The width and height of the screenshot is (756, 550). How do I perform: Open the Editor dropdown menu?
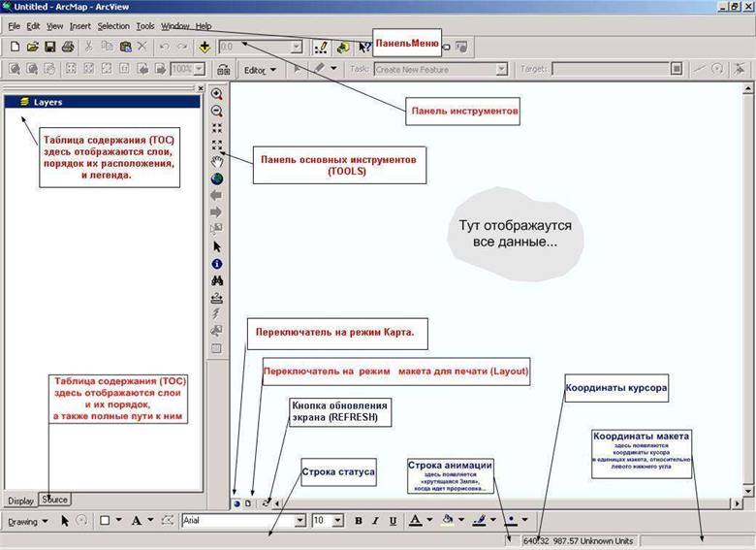point(261,70)
